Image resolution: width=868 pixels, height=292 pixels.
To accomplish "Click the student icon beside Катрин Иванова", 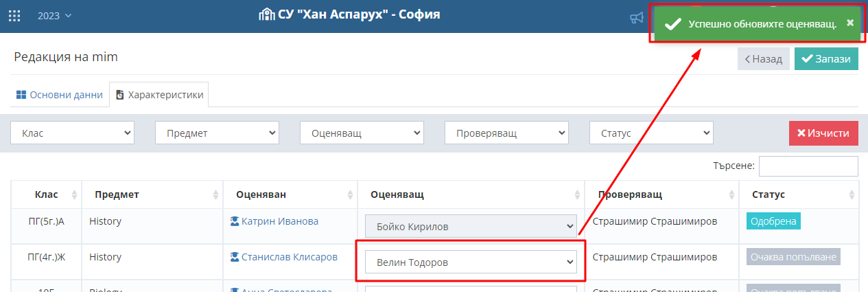I will pos(235,221).
